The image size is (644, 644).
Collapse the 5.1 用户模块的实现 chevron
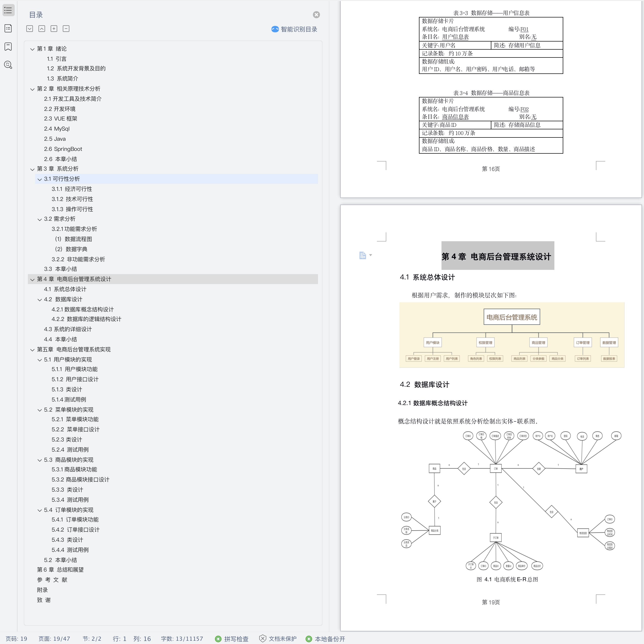(40, 360)
